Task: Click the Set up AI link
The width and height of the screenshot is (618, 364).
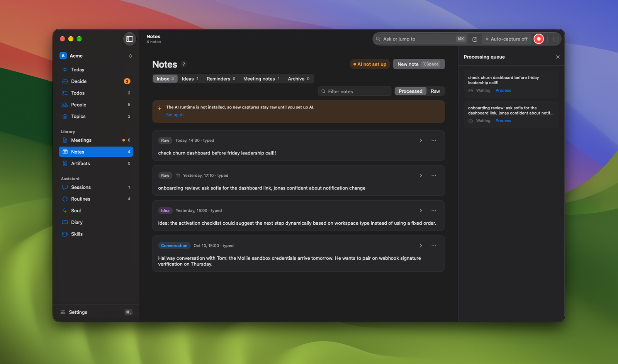Action: point(175,115)
